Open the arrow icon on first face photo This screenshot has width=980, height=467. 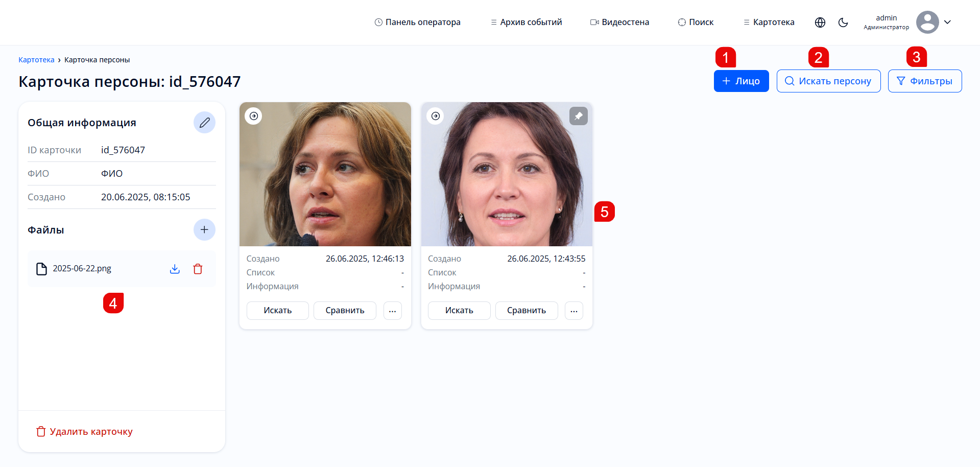tap(254, 116)
